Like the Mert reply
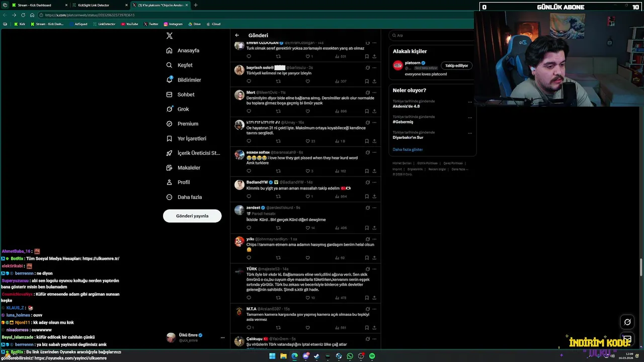644x362 pixels. pos(308,111)
